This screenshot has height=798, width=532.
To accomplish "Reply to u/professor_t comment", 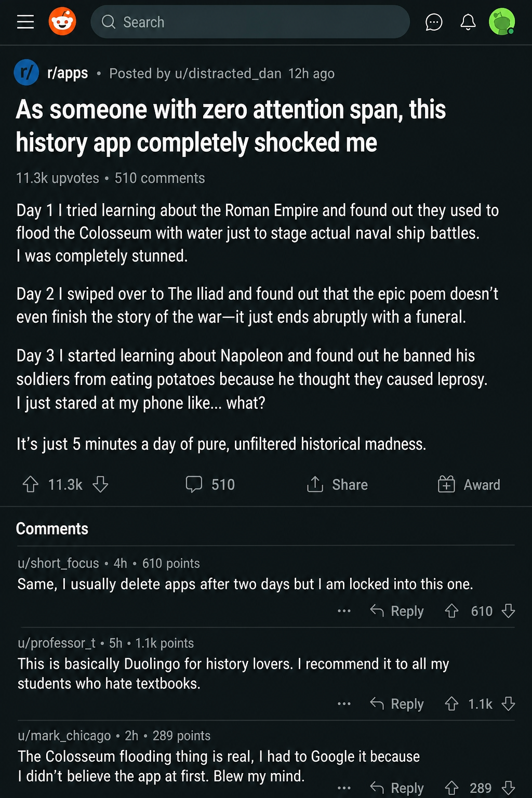I will pyautogui.click(x=397, y=704).
